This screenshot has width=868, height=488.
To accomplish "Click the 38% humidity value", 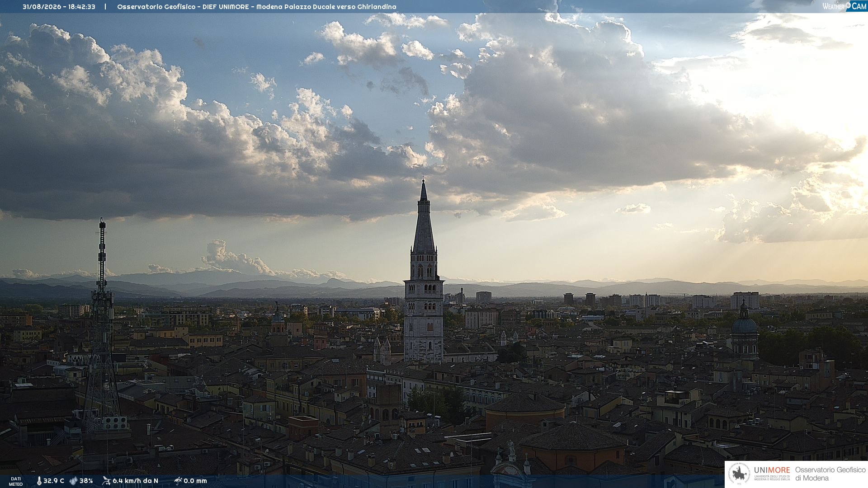I will 86,481.
